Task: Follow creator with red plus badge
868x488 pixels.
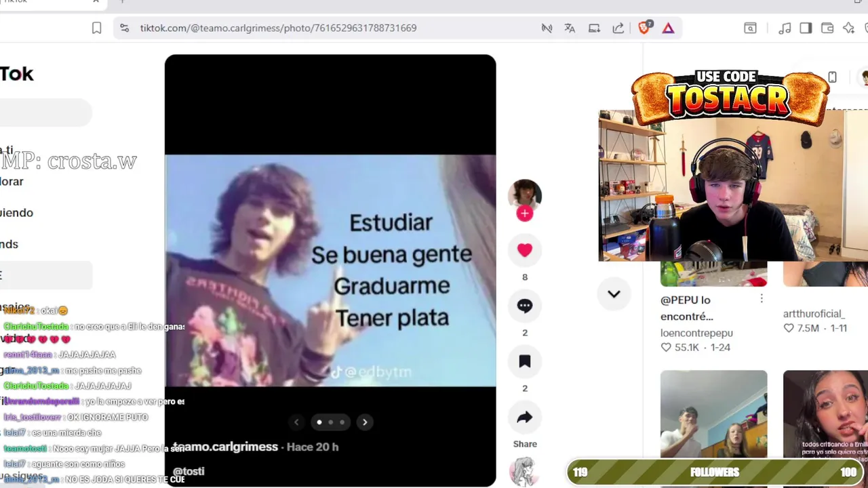Action: (525, 213)
